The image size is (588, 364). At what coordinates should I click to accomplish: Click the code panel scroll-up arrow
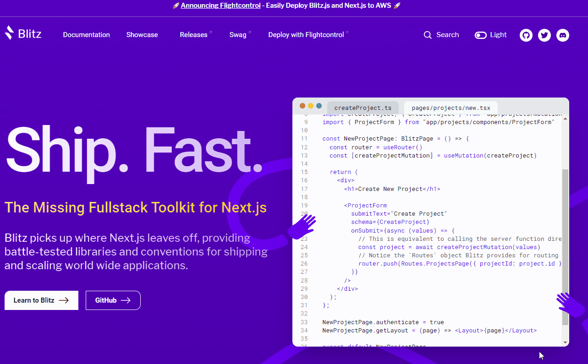(x=565, y=118)
